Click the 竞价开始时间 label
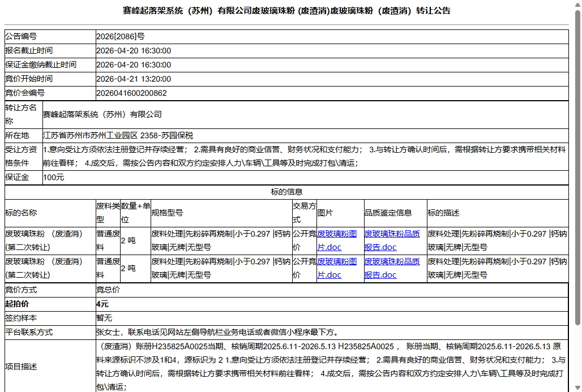This screenshot has height=392, width=582. click(x=29, y=79)
